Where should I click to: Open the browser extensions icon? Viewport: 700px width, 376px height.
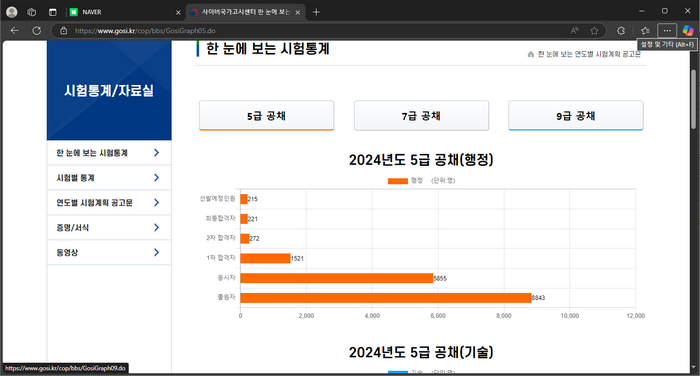tap(621, 30)
